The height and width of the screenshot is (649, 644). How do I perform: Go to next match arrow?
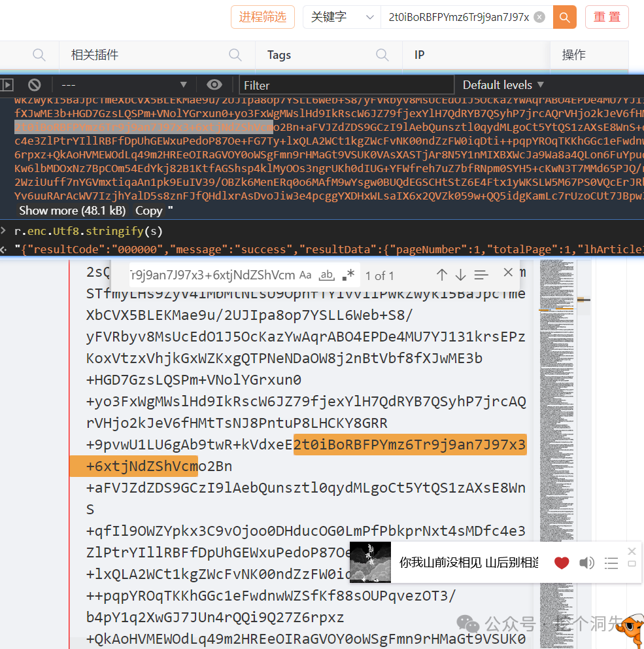pyautogui.click(x=460, y=275)
